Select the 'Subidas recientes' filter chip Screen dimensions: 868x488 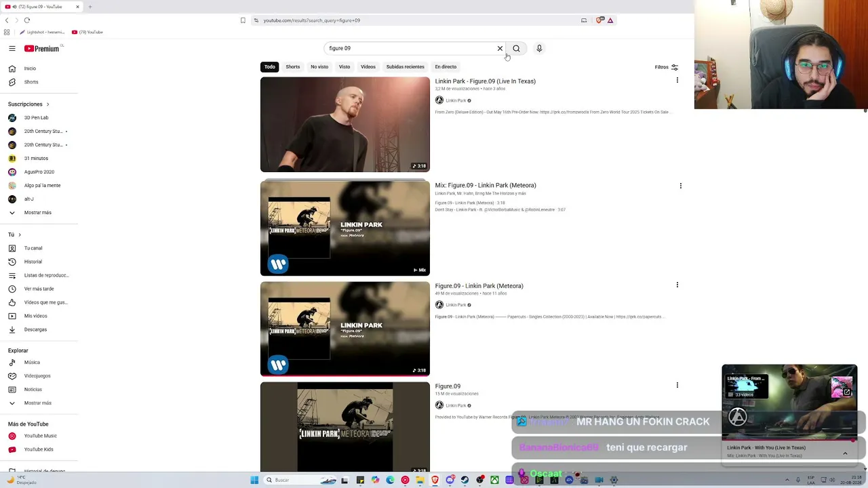tap(406, 66)
